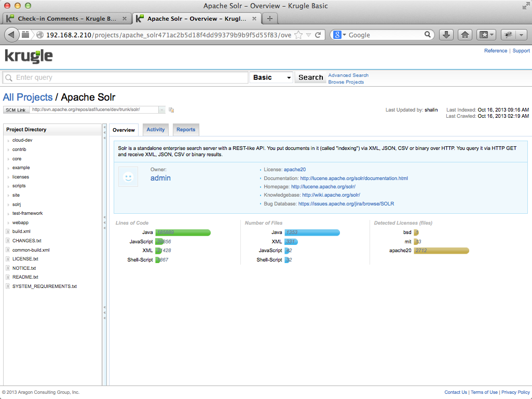Click the build.xml file icon
The width and height of the screenshot is (532, 399).
point(8,231)
